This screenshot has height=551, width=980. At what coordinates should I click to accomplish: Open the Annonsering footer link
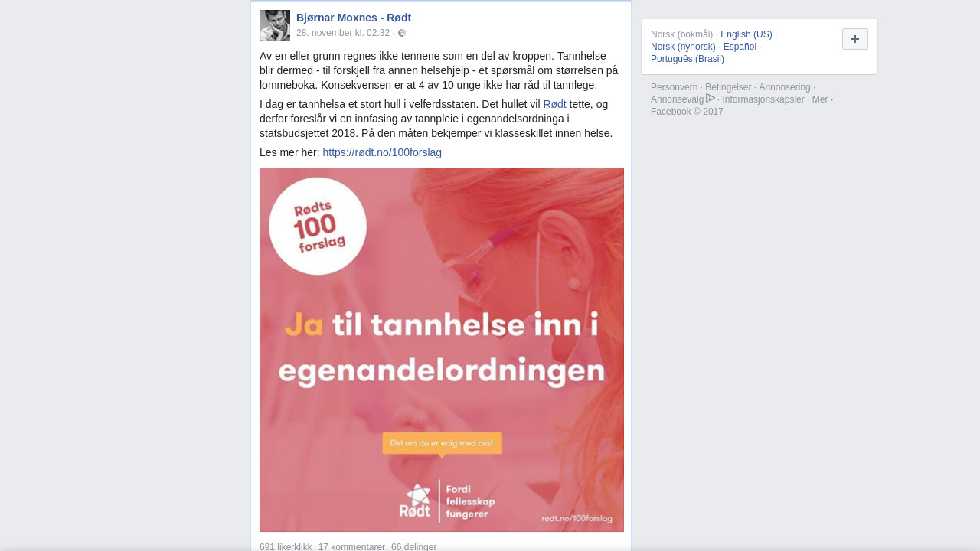click(785, 87)
